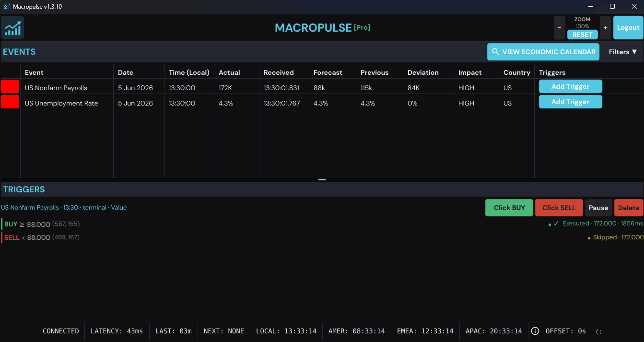Maximize the Macropulse window
Image resolution: width=644 pixels, height=342 pixels.
(612, 7)
